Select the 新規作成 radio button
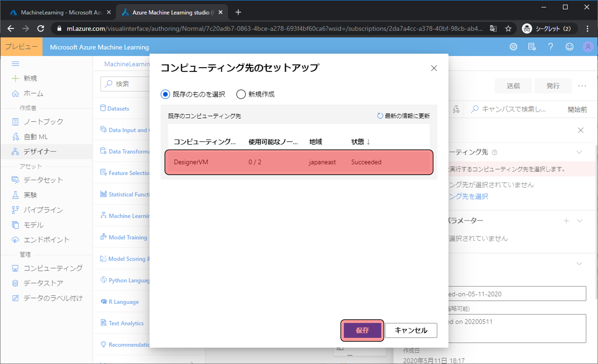The width and height of the screenshot is (598, 364). (241, 94)
